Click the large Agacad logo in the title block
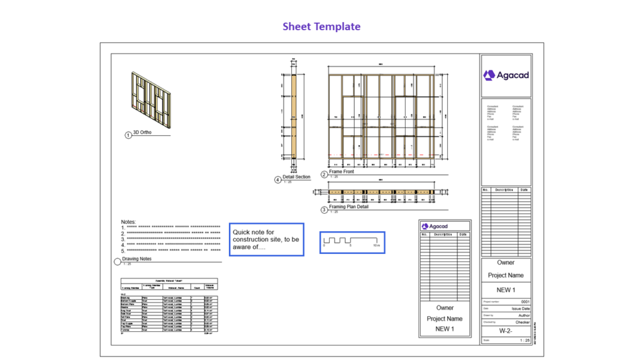 tap(506, 75)
